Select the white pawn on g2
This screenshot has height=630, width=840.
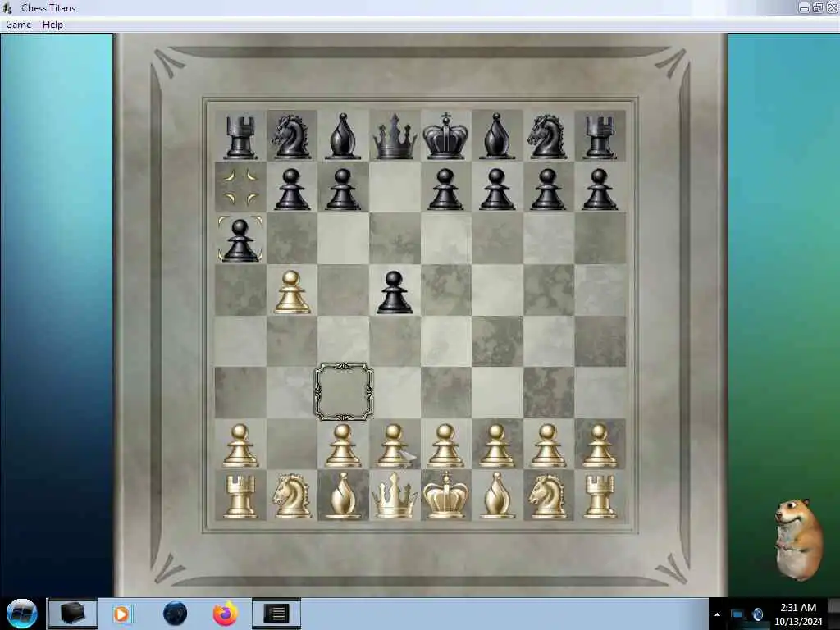click(547, 445)
